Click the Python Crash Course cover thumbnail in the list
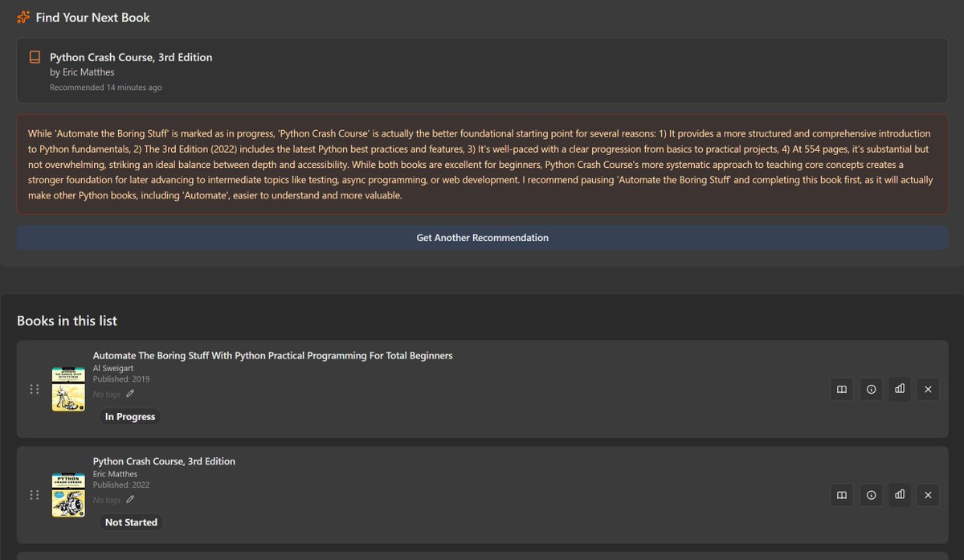Image resolution: width=964 pixels, height=560 pixels. point(69,495)
